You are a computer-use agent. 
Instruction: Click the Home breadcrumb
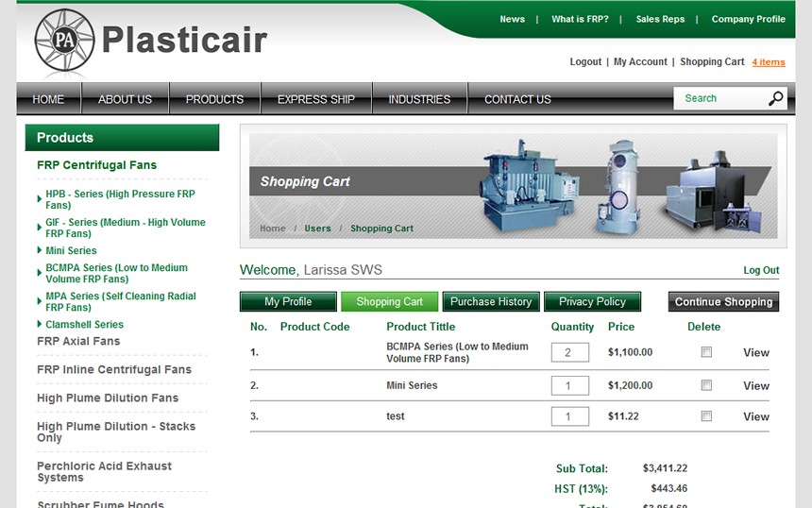pyautogui.click(x=272, y=229)
